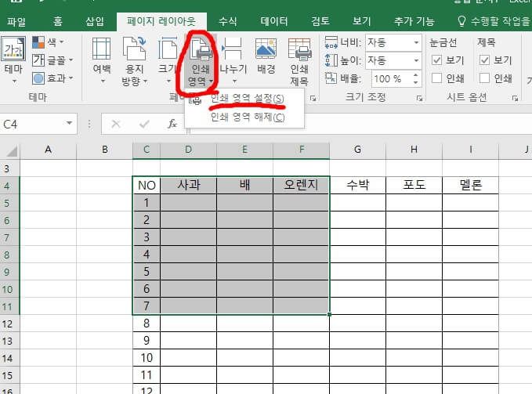The width and height of the screenshot is (532, 394).
Task: Toggle 제목 인쇄 headings print checkbox
Action: pyautogui.click(x=484, y=78)
